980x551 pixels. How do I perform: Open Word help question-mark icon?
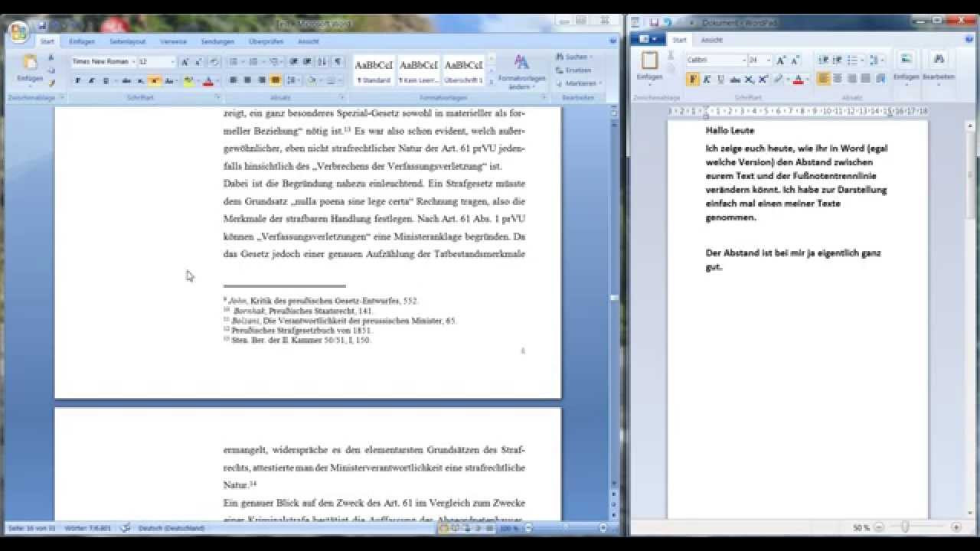pyautogui.click(x=613, y=41)
